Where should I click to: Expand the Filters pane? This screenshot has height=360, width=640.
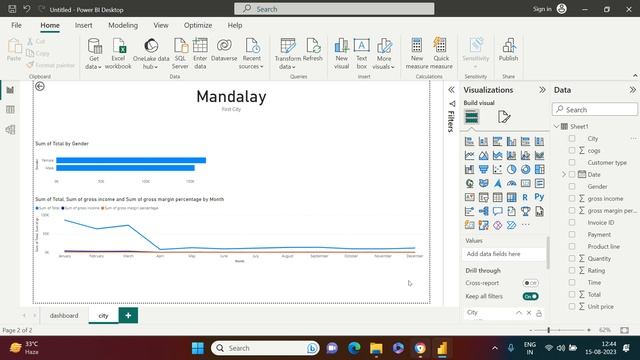point(451,90)
